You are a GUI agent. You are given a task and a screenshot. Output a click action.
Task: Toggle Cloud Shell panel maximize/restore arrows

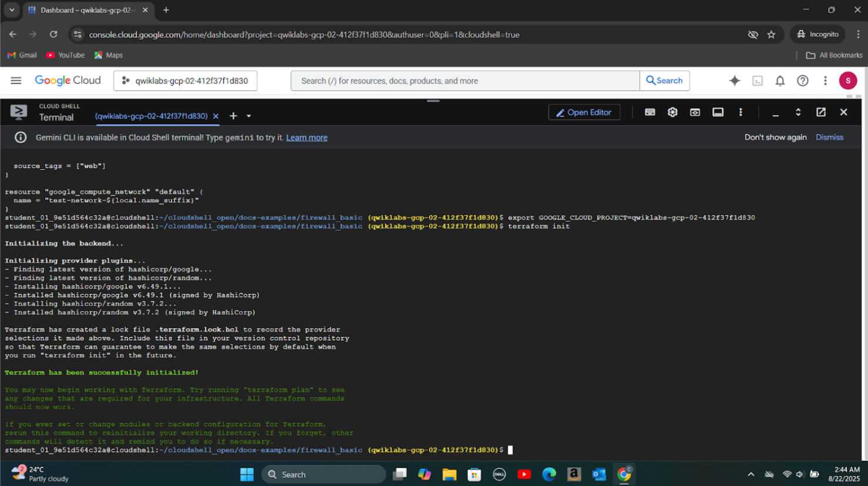[798, 112]
